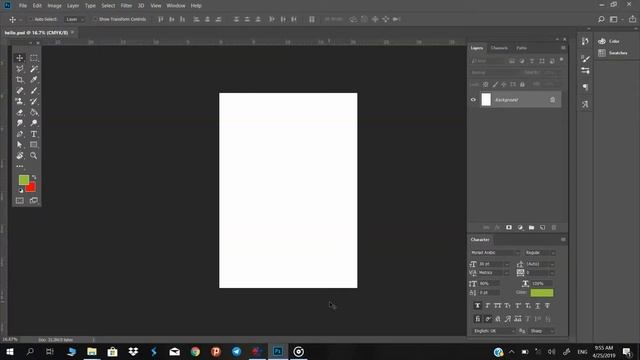Open the Window menu
The width and height of the screenshot is (640, 360).
176,6
